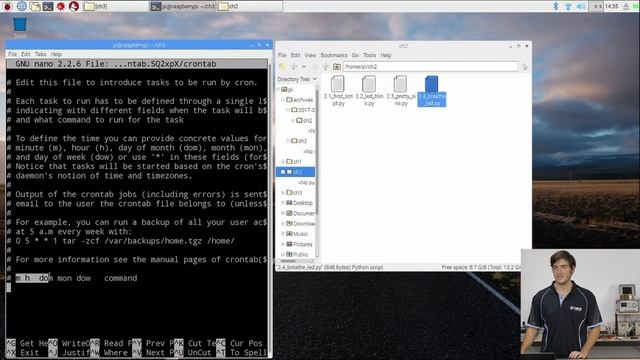Click the /home/pi/ch2 path field
The height and width of the screenshot is (360, 640).
click(x=430, y=67)
